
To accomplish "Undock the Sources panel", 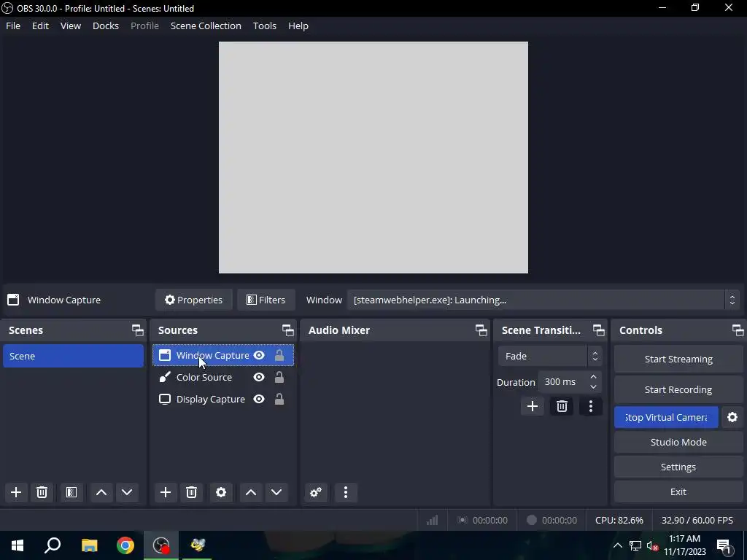I will tap(287, 330).
